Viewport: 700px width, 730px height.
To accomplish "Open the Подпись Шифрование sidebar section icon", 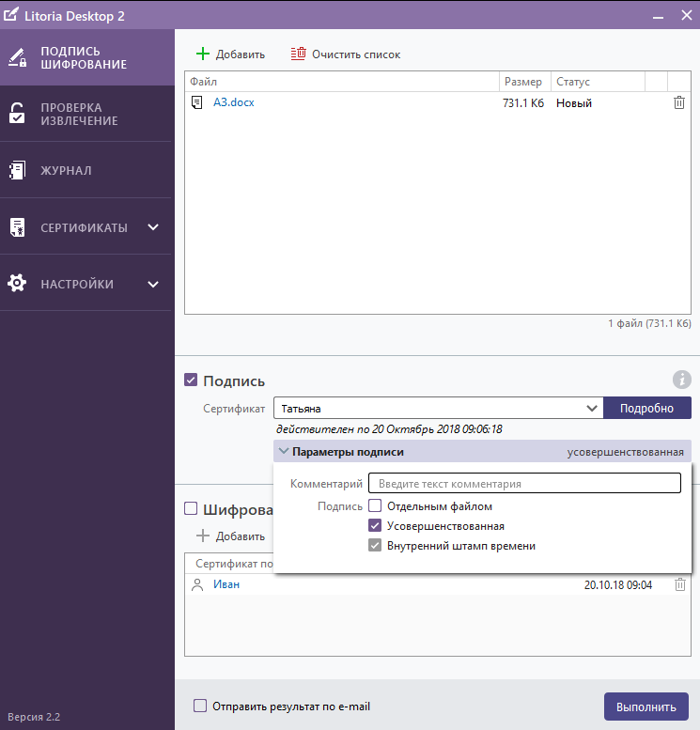I will pos(17,57).
